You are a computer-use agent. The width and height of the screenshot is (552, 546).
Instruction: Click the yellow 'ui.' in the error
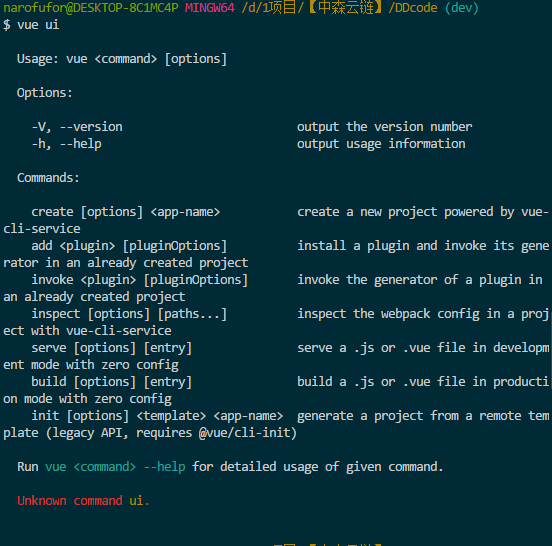click(x=139, y=501)
